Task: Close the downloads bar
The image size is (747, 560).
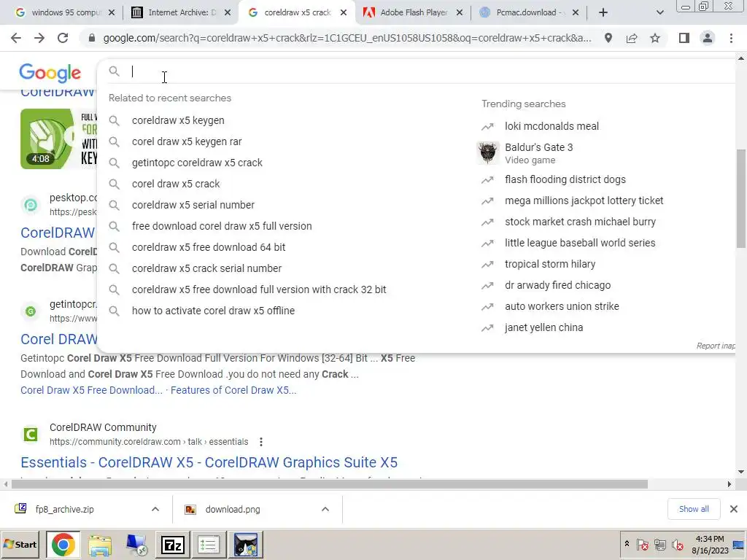Action: pos(734,509)
